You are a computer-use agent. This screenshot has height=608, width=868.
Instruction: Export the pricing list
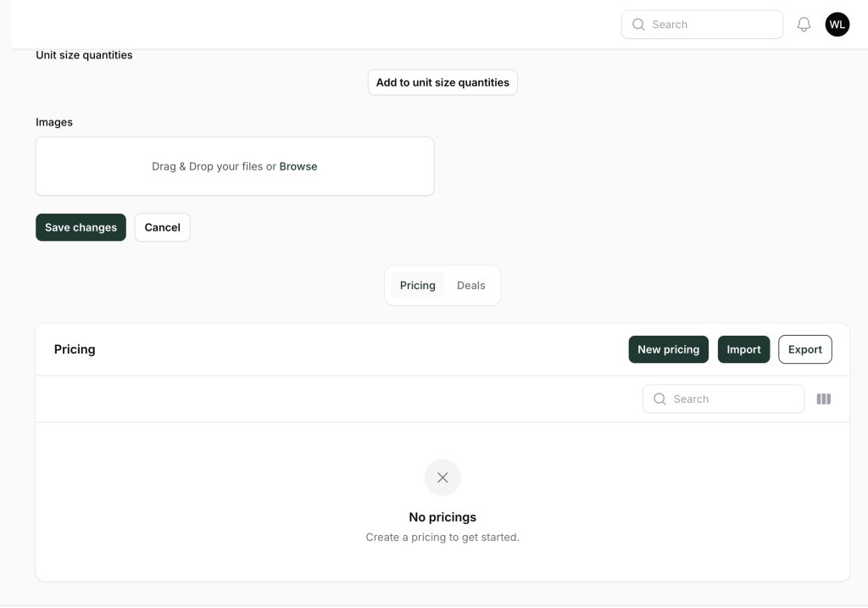804,349
